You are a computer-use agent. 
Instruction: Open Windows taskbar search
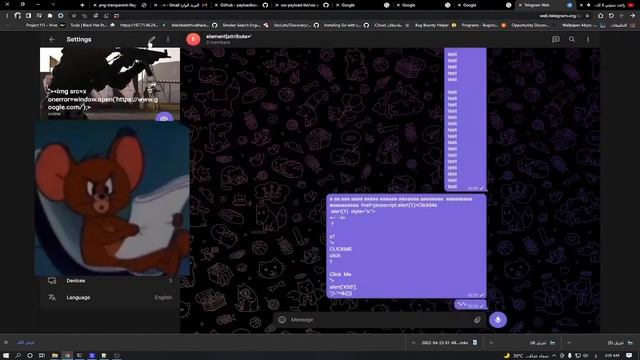coord(18,356)
